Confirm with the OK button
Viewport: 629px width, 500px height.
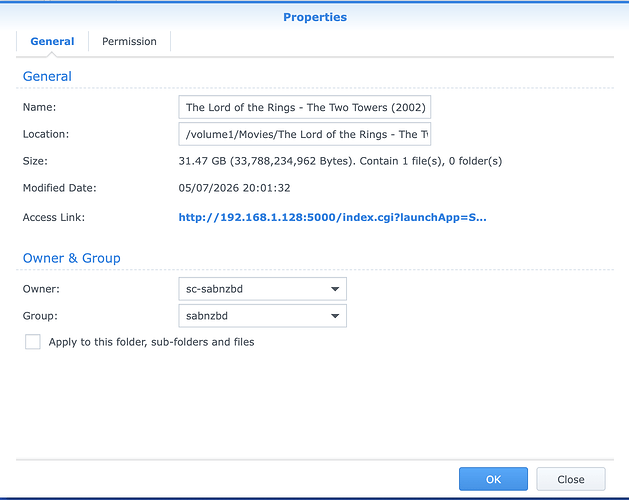pos(493,479)
